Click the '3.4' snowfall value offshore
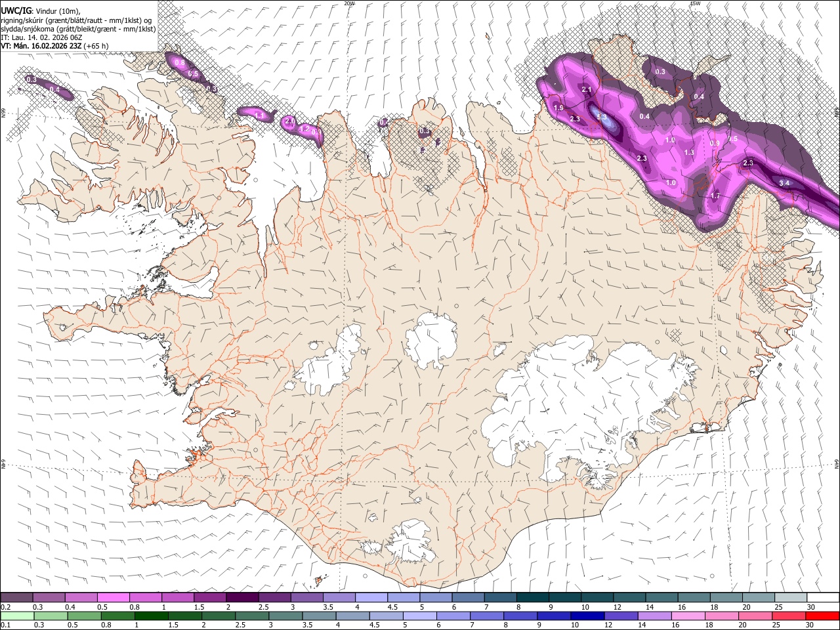This screenshot has width=840, height=630. [784, 183]
